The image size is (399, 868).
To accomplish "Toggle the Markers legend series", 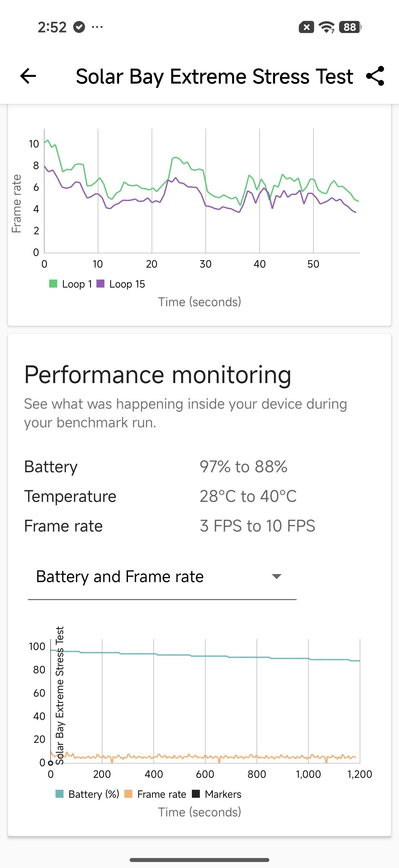I will coord(216,794).
